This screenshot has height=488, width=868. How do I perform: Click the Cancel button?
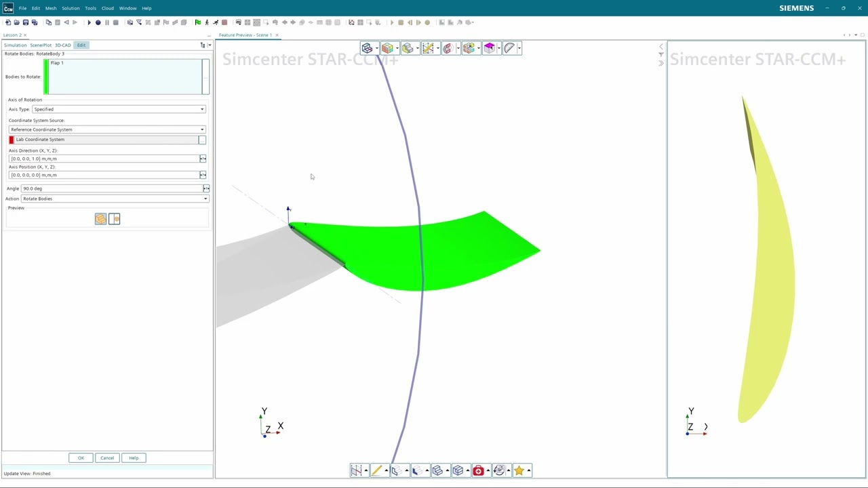(107, 458)
